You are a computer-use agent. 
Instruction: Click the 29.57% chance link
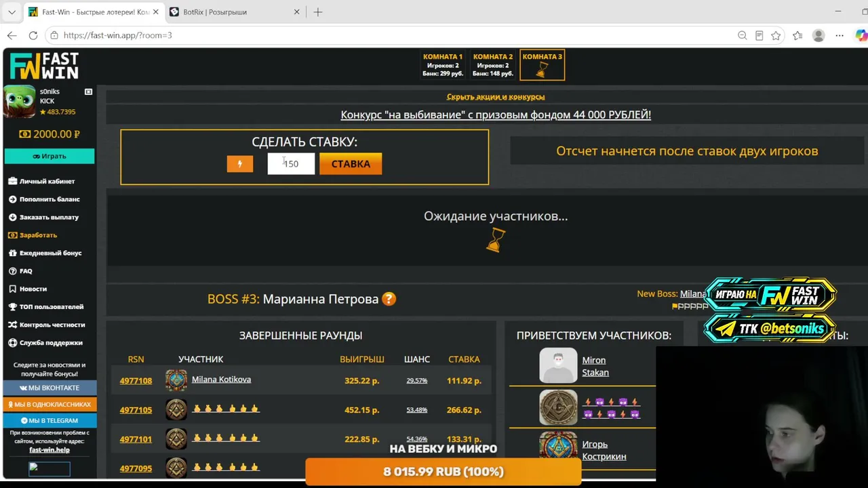tap(416, 381)
